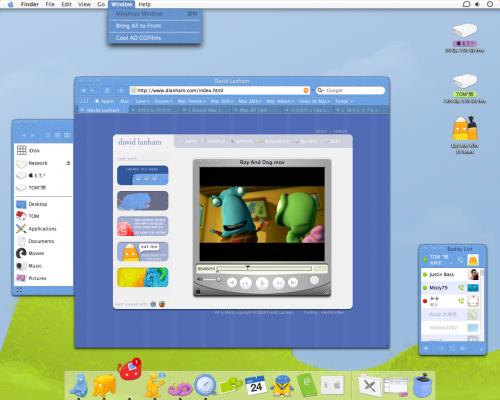500x400 pixels.
Task: Click the candy corn avatar in Buddy List header
Action: 473,259
